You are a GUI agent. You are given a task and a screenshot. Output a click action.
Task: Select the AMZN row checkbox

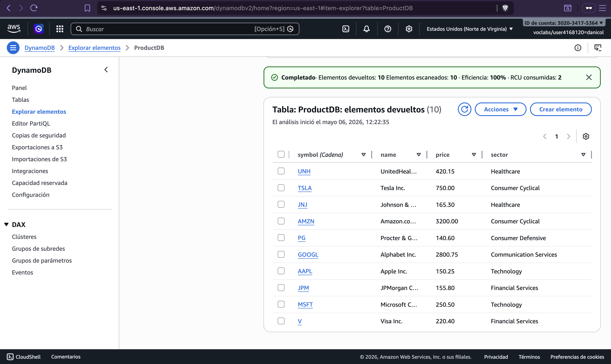[x=281, y=221]
